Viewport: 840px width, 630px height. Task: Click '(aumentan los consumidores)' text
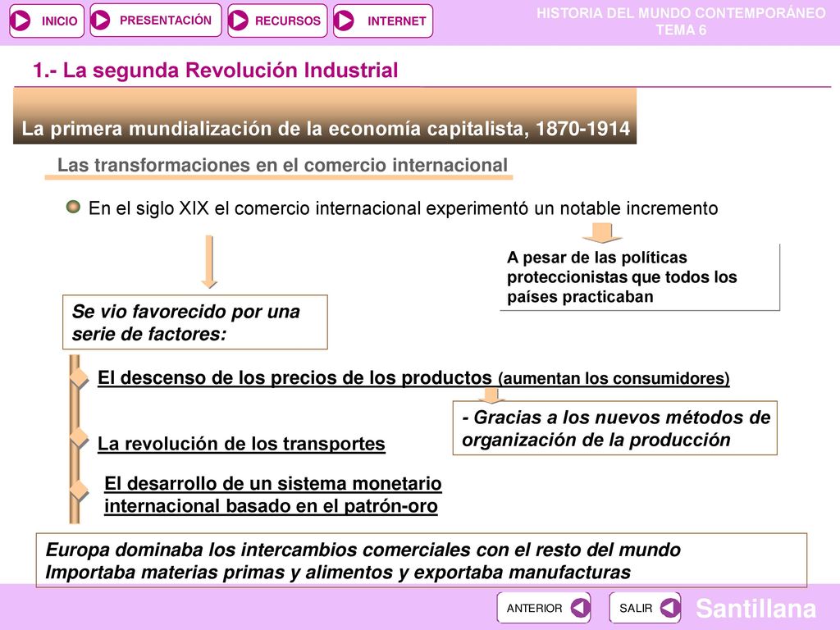[x=614, y=379]
